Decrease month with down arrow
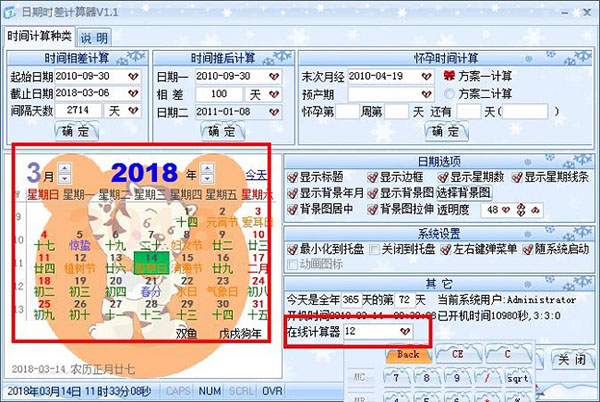Screen dimensions: 600x402 pyautogui.click(x=65, y=178)
